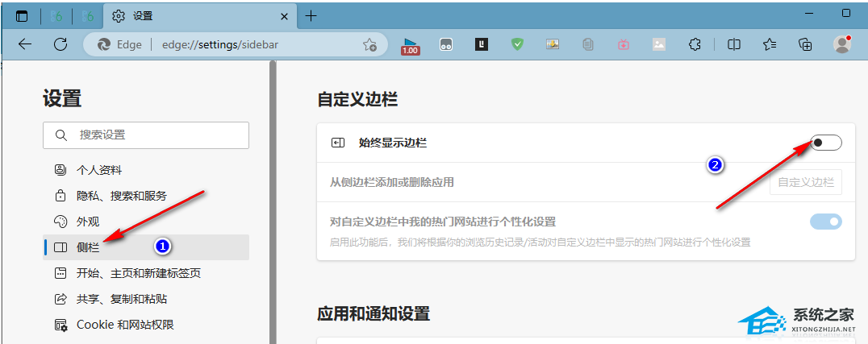Open split screen view icon

734,45
